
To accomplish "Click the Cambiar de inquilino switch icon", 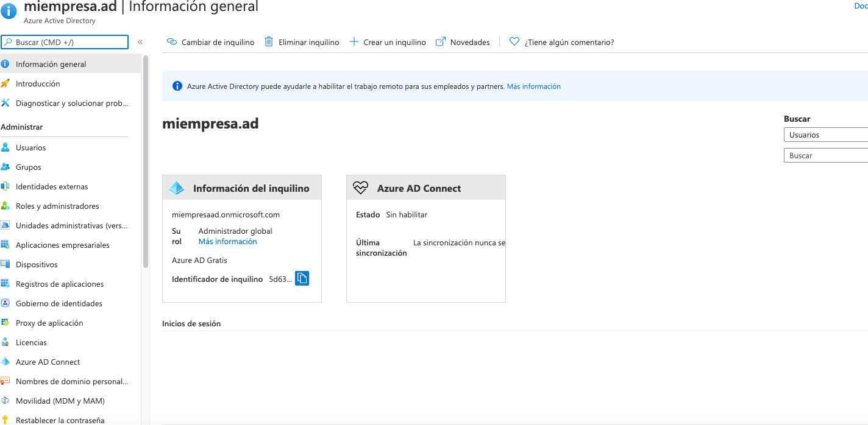I will [x=171, y=42].
